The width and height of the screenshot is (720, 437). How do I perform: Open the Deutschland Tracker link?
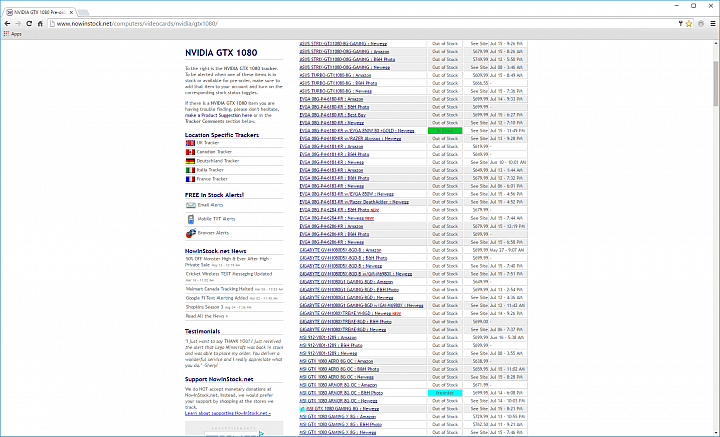tap(218, 161)
